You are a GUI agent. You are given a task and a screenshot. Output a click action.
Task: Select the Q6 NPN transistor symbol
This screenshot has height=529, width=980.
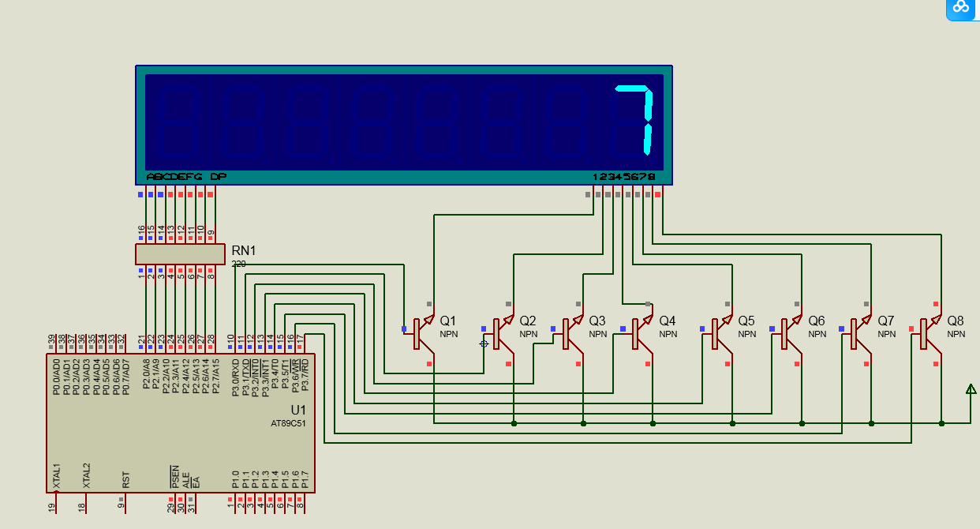(789, 333)
